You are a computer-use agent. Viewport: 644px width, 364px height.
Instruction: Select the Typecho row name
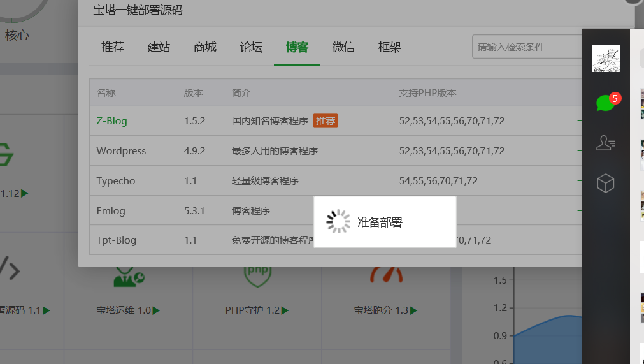click(116, 181)
